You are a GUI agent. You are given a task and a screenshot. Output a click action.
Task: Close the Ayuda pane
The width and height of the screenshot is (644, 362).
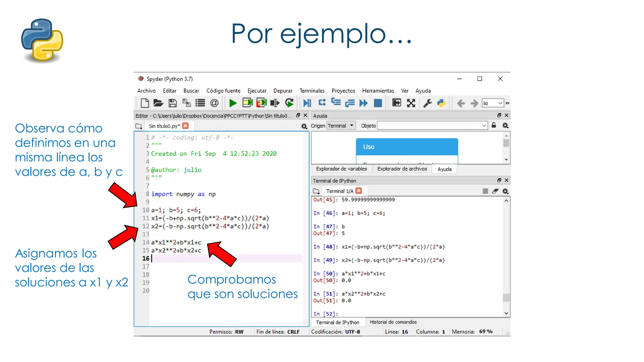507,115
